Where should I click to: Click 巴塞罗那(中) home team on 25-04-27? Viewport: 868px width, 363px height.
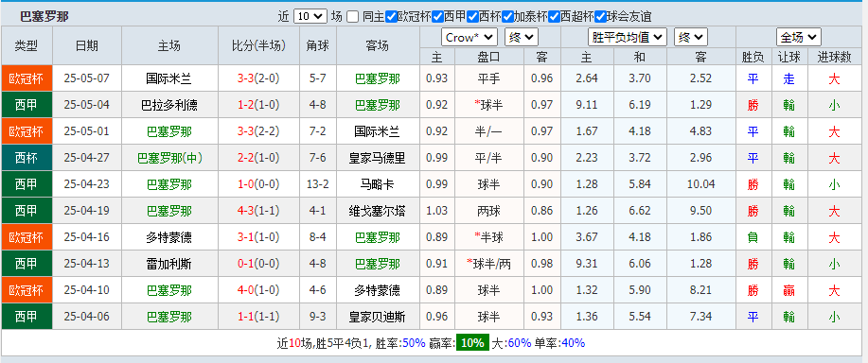click(x=170, y=158)
